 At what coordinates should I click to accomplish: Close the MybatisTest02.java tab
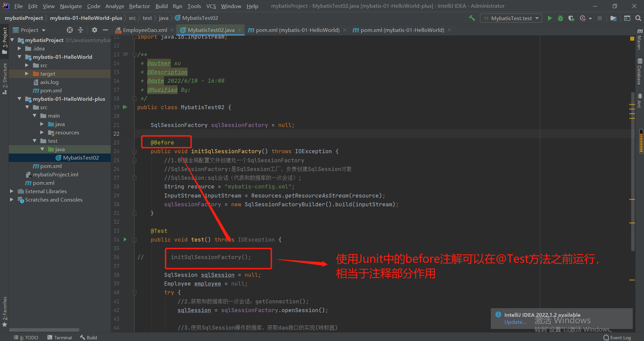click(x=240, y=30)
